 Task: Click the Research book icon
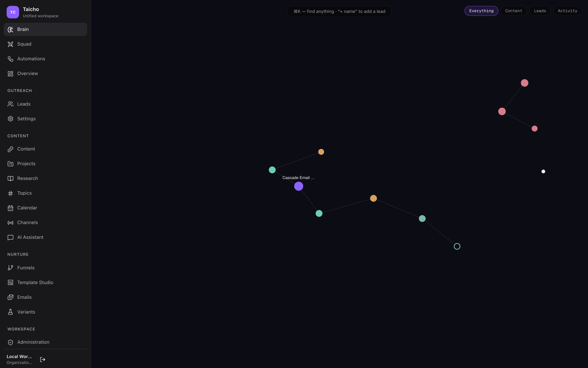10,179
